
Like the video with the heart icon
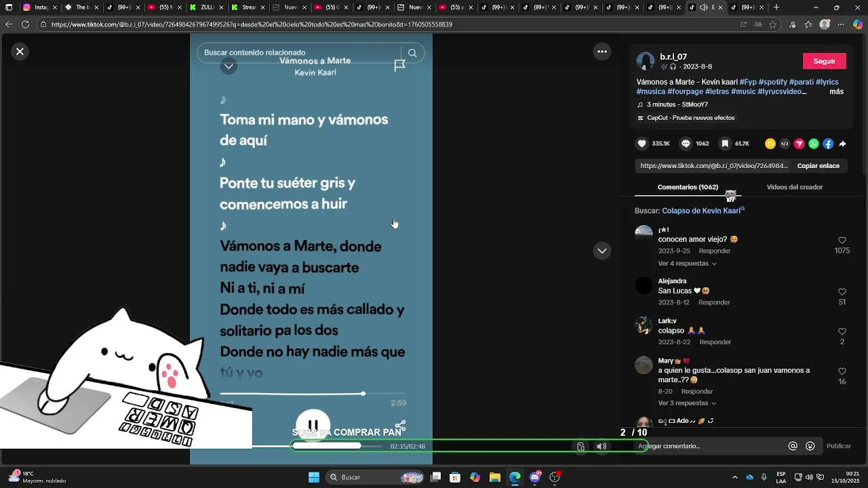click(x=642, y=144)
